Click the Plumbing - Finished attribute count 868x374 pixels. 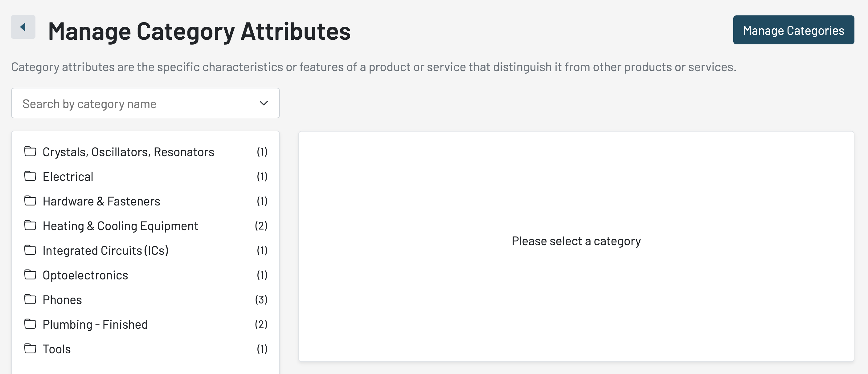(x=261, y=324)
